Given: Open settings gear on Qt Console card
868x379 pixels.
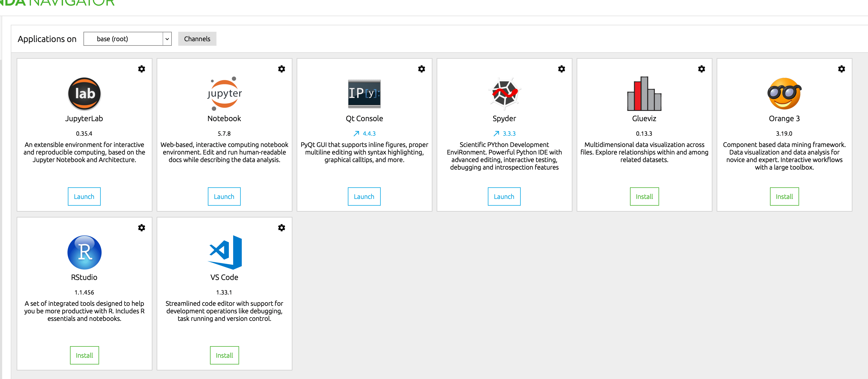Looking at the screenshot, I should pos(422,69).
